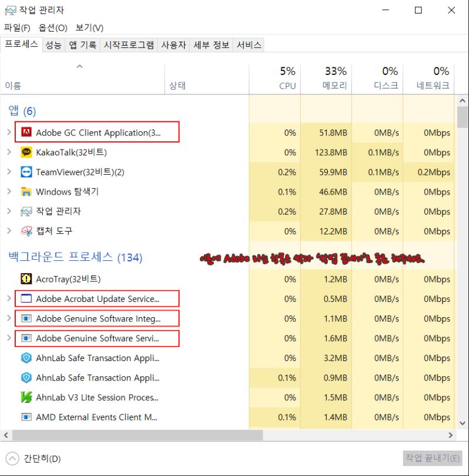
Task: Switch to the 사용자 tab
Action: (x=174, y=45)
